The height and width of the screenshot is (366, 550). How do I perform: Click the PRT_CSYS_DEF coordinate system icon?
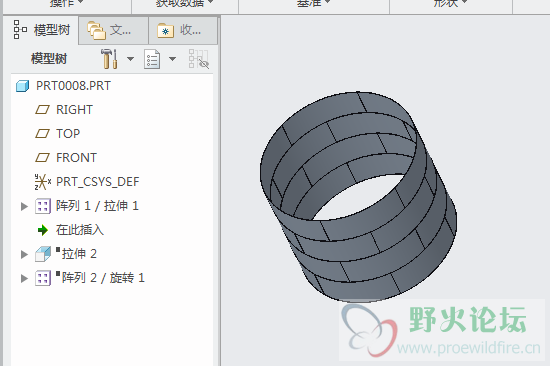point(43,182)
